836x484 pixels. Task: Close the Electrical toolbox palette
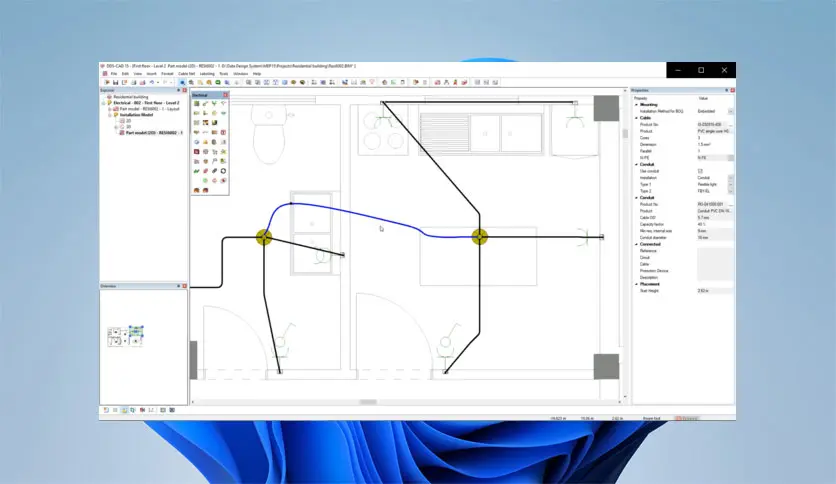tap(226, 95)
